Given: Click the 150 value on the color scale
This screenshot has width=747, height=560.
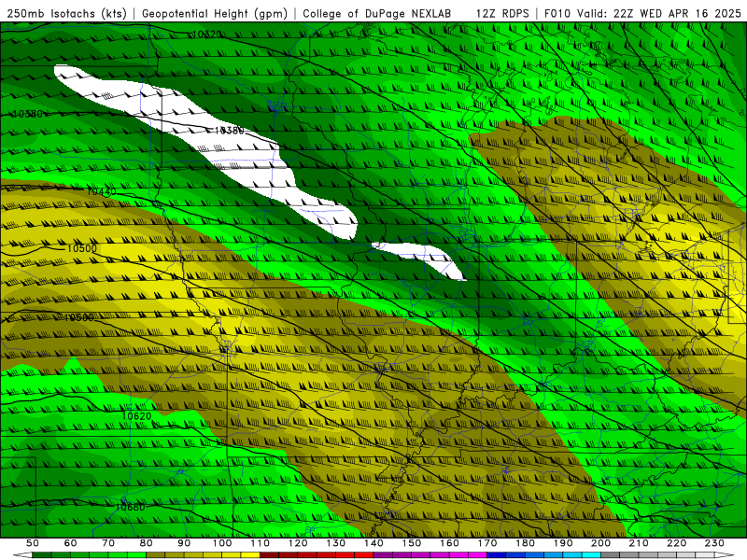Looking at the screenshot, I should click(411, 543).
